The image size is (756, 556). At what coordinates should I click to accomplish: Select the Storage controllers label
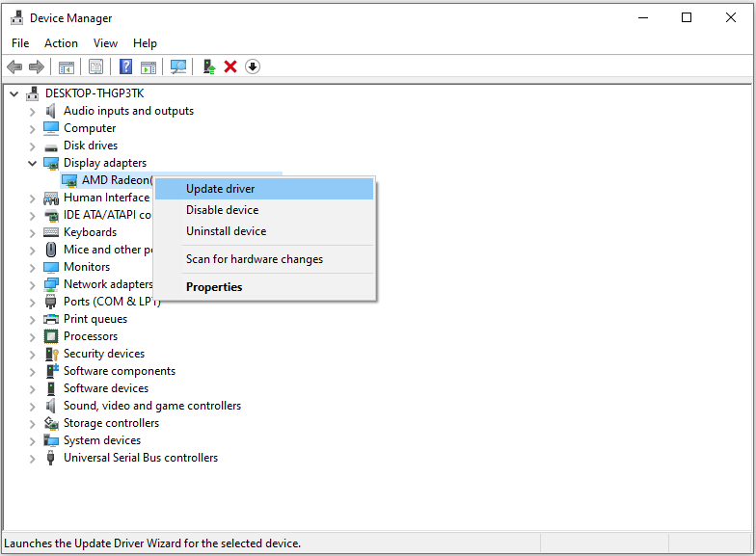(112, 423)
